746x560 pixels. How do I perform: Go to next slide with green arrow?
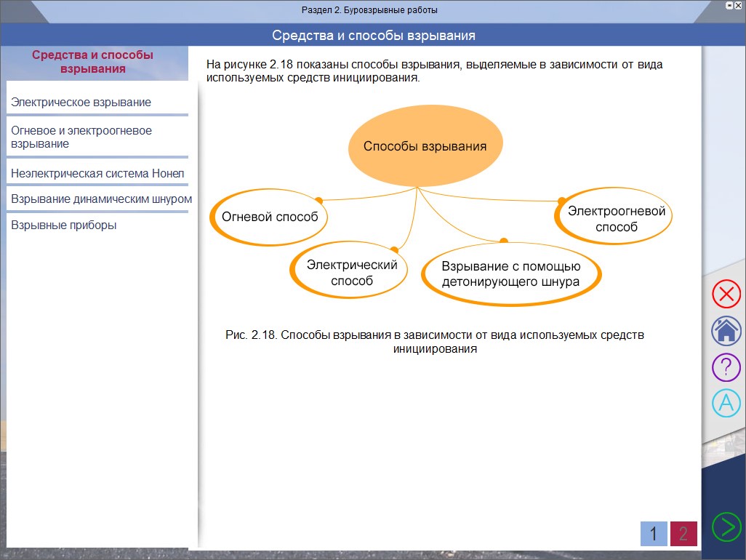(725, 527)
